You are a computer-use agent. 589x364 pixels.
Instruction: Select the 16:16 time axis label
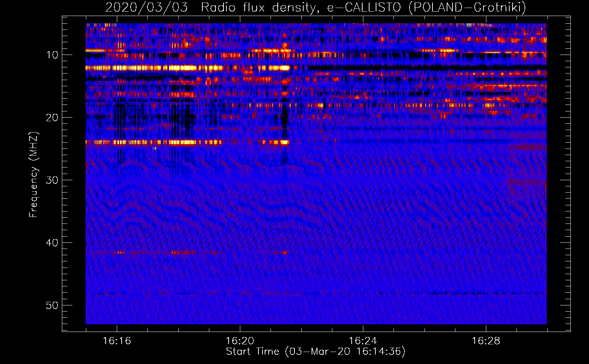click(x=117, y=341)
